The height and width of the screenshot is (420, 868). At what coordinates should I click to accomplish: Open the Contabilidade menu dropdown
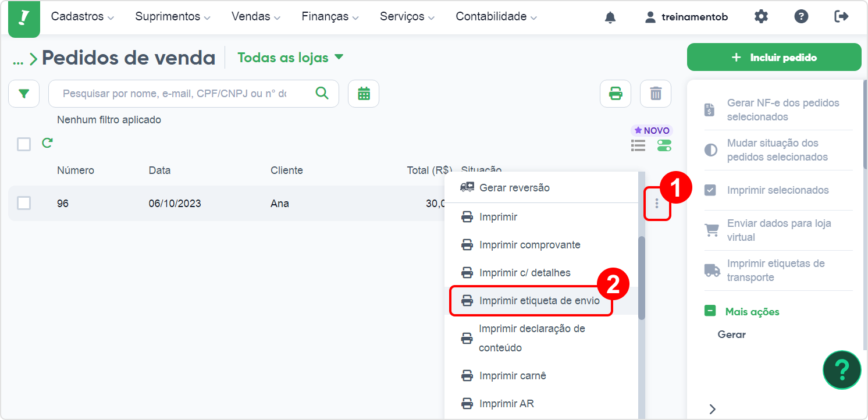click(x=496, y=17)
